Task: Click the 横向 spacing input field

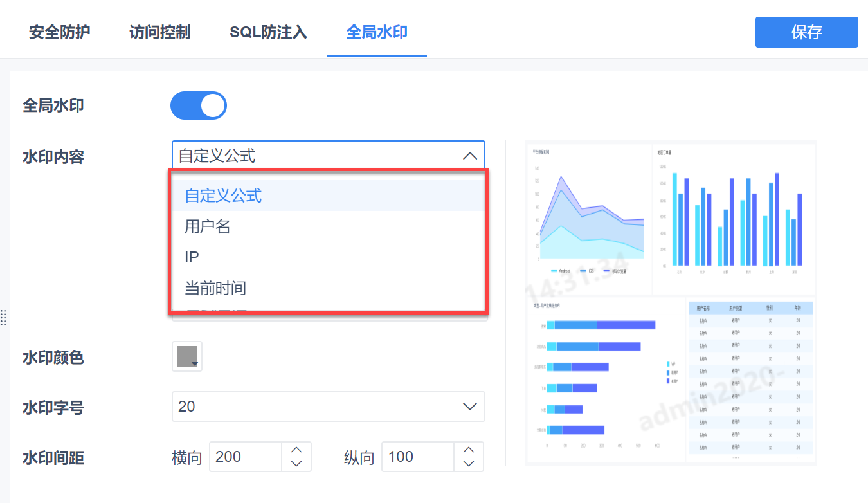Action: point(246,457)
